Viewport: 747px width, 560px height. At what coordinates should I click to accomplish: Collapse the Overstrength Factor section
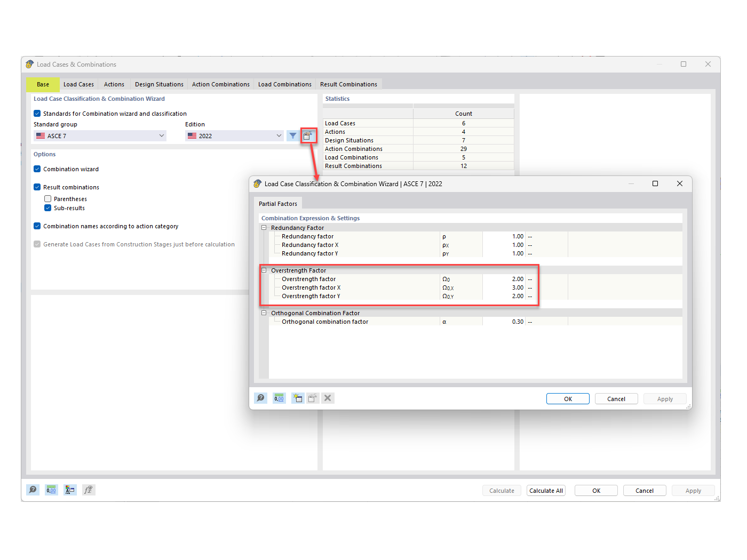coord(264,270)
